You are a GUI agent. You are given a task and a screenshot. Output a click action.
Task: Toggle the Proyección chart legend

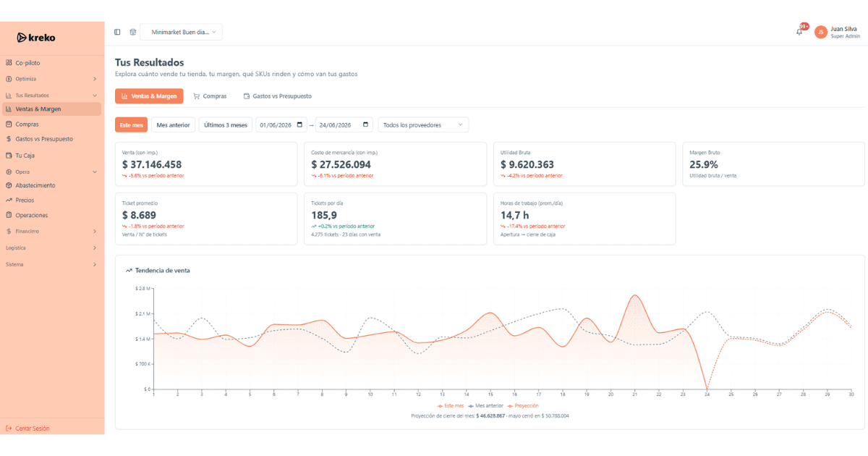click(523, 406)
